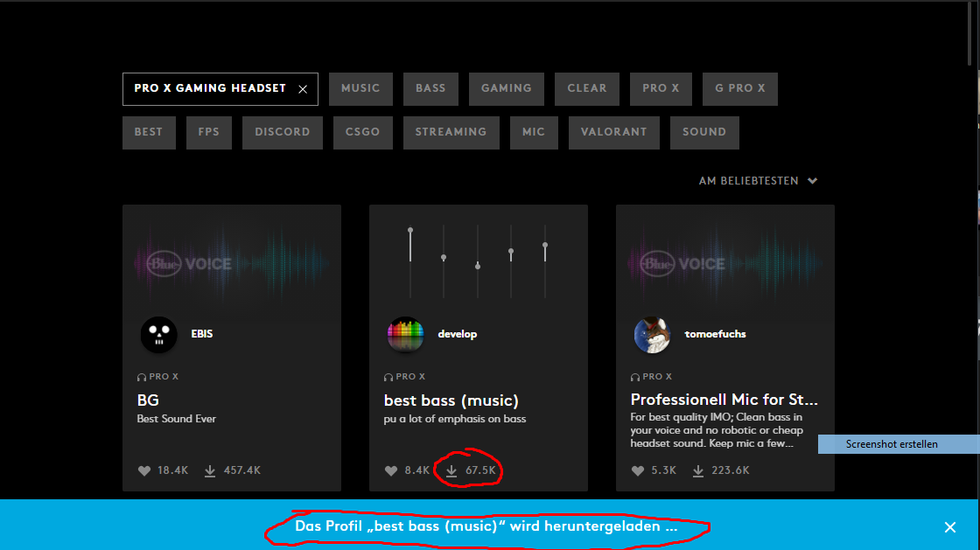Apply the PRO X tag filter

click(x=661, y=88)
